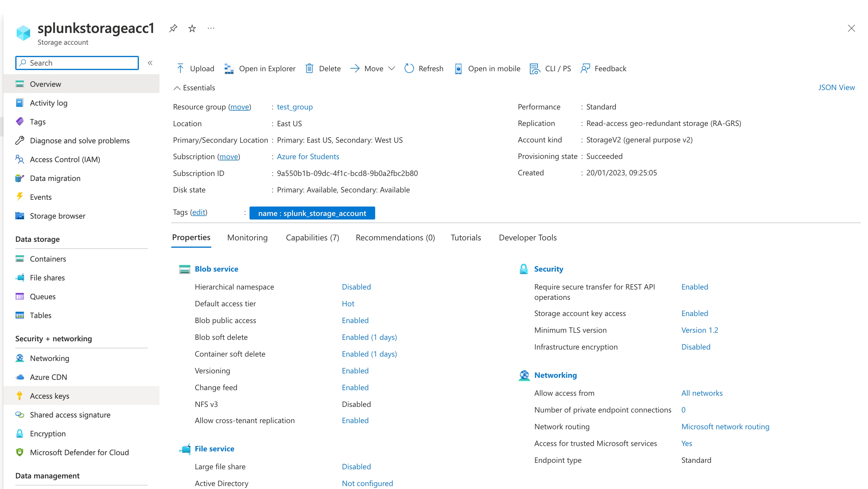Click the Delete trash icon button
The width and height of the screenshot is (868, 489).
click(x=323, y=69)
